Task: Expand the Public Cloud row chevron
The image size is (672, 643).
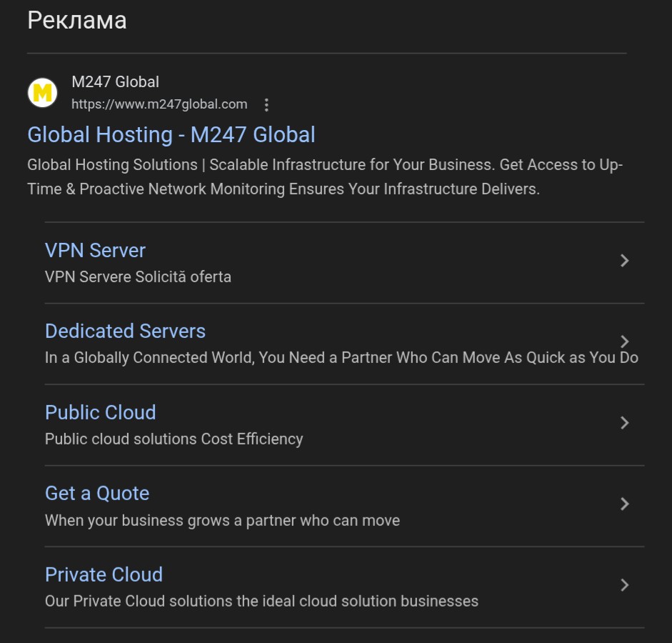Action: [x=624, y=423]
